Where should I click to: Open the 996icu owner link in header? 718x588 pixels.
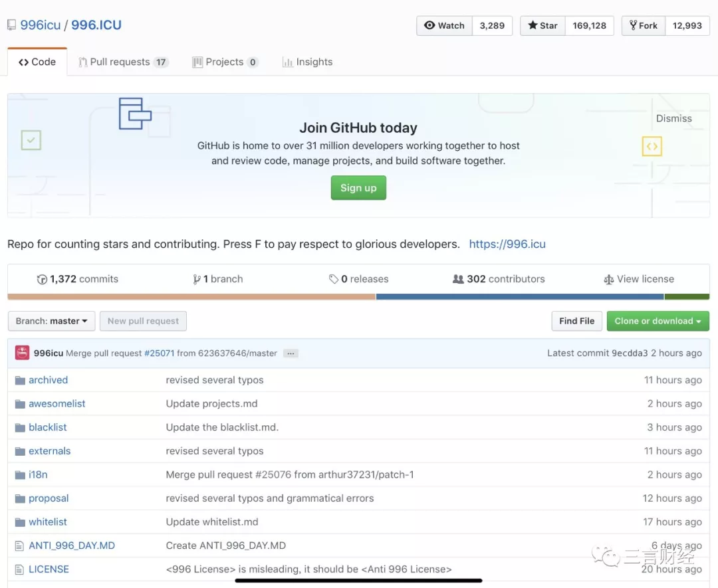click(x=41, y=25)
